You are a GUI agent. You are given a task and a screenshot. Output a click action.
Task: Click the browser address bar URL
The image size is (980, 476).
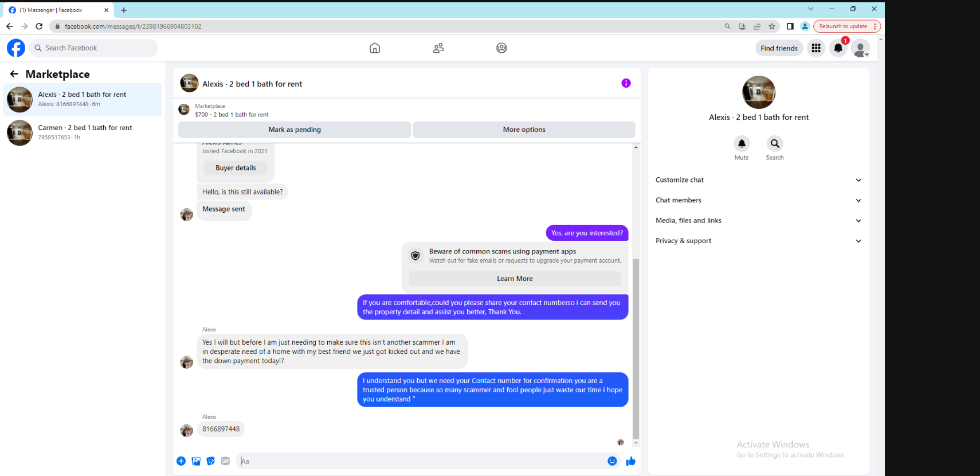pos(133,26)
